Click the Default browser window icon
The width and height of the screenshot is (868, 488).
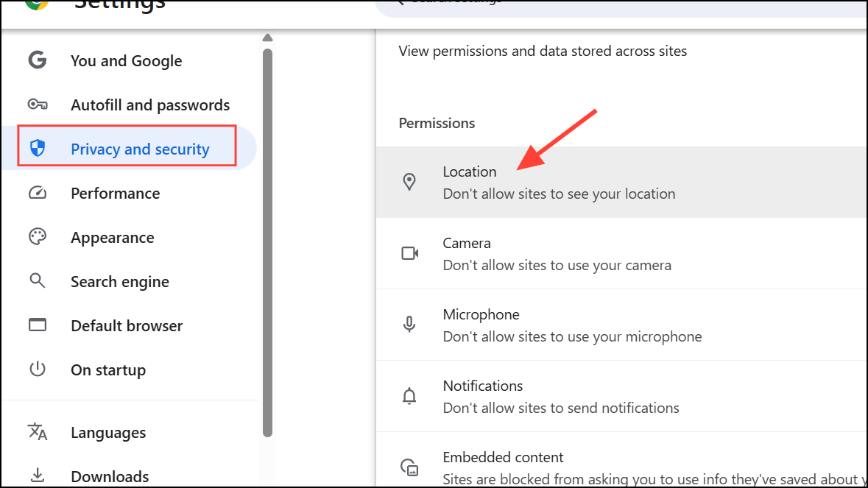[x=38, y=325]
